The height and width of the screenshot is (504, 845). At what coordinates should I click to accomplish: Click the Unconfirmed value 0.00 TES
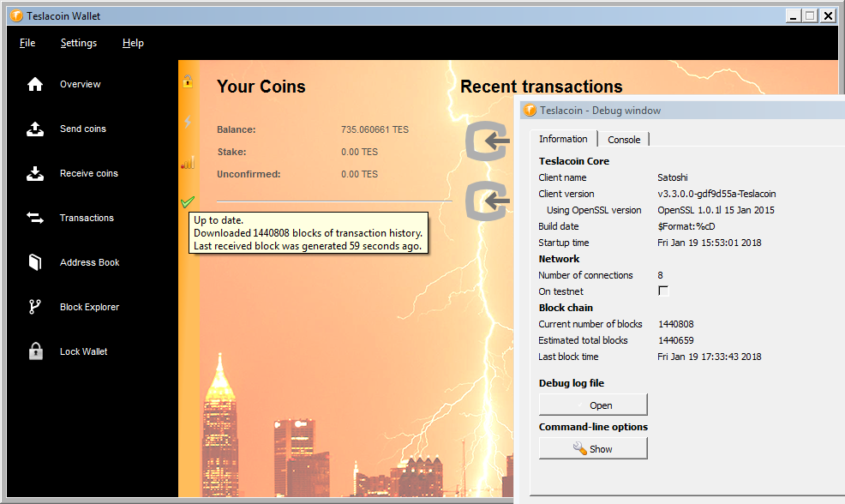click(x=359, y=174)
